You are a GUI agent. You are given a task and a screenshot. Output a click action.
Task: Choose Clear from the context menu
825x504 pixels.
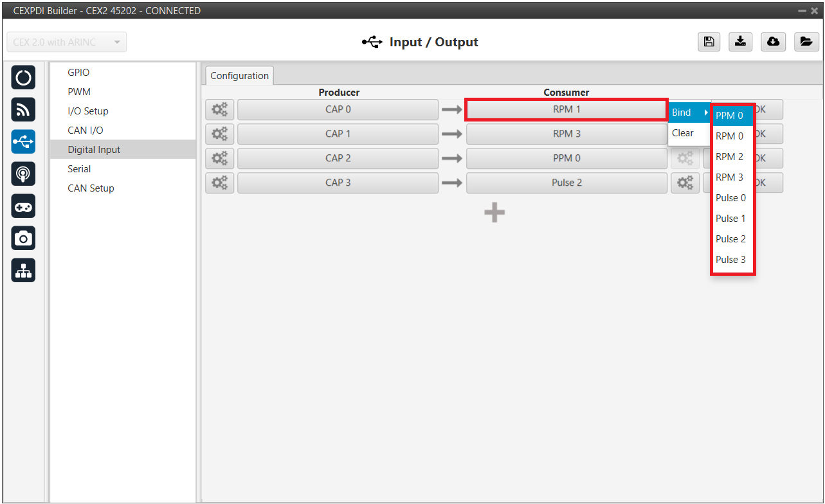click(x=683, y=133)
